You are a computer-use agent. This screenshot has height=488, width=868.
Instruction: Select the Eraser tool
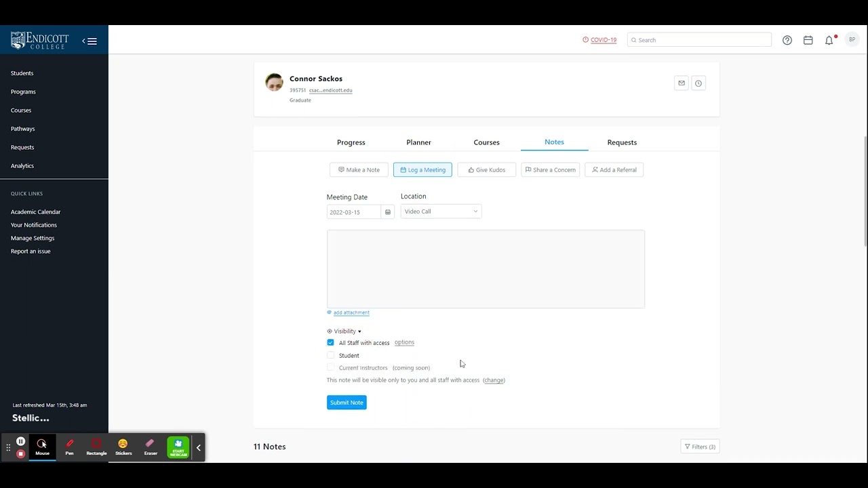tap(151, 447)
